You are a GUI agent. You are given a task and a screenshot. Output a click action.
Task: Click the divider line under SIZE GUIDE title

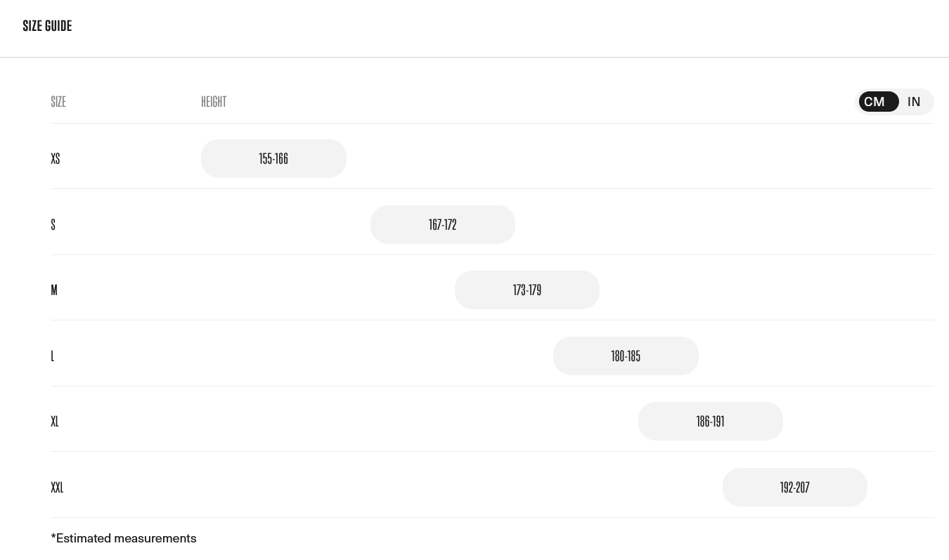click(475, 57)
